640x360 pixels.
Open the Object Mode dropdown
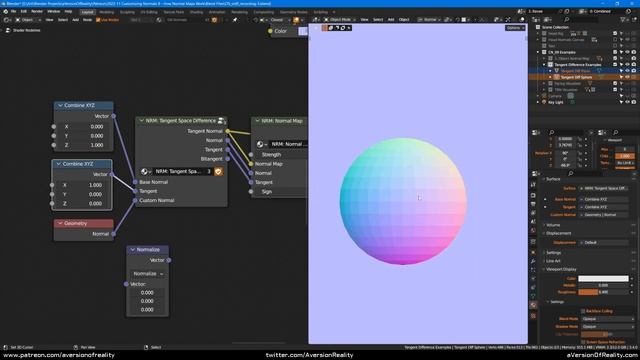339,20
